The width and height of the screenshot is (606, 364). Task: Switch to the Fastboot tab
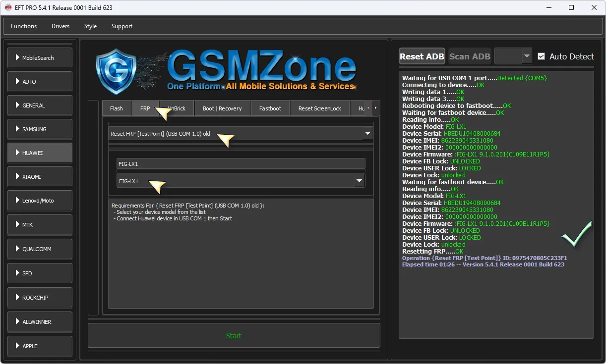click(270, 108)
